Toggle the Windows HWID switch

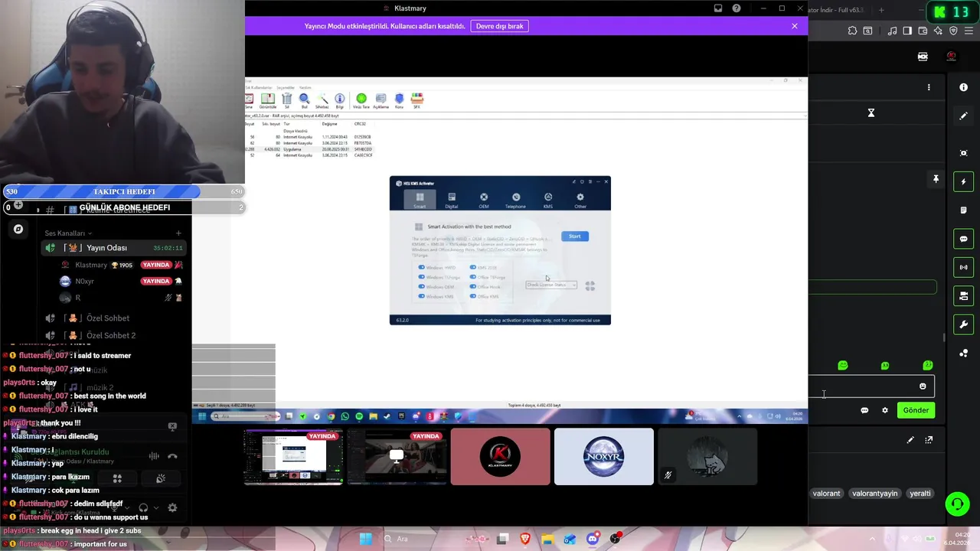(421, 267)
